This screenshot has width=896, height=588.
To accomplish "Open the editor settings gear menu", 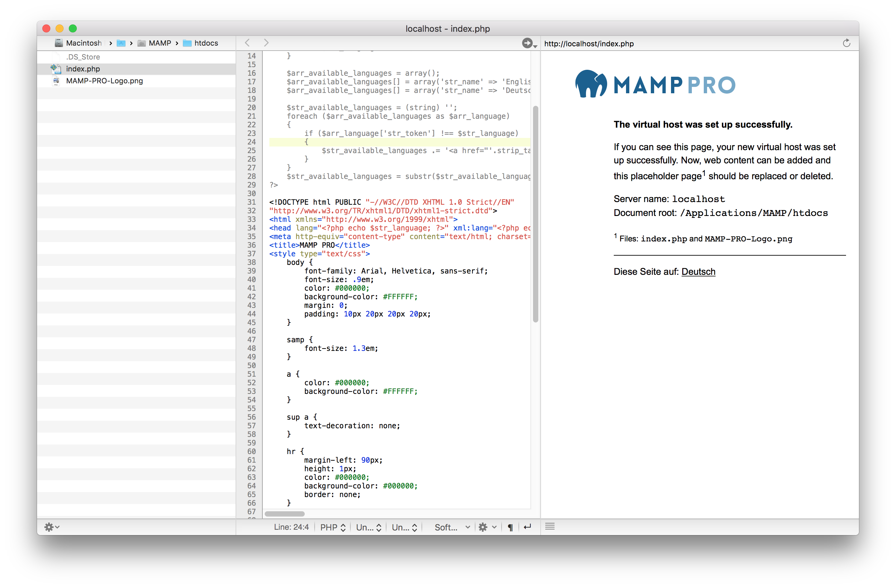I will 487,527.
